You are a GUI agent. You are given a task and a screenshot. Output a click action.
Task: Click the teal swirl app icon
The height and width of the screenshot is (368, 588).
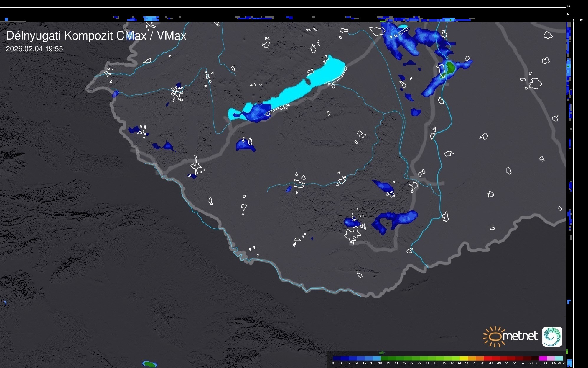(552, 336)
